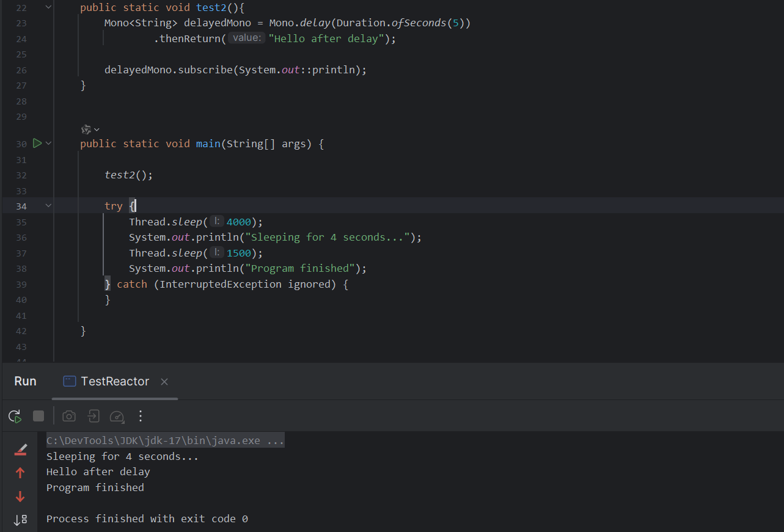Collapse the try block at line 34
This screenshot has height=532, width=784.
pyautogui.click(x=48, y=206)
